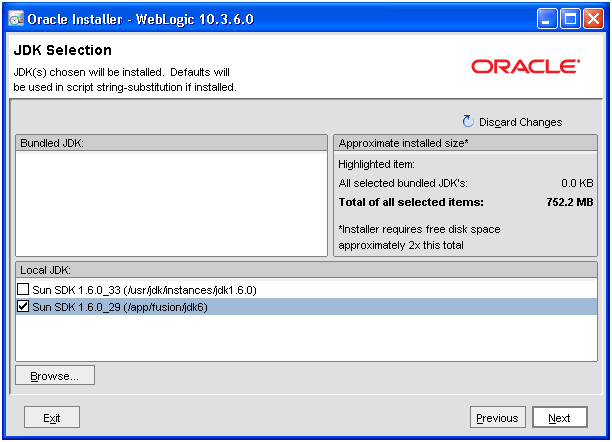Click the Total of all selected items label
The image size is (612, 442).
[x=411, y=202]
